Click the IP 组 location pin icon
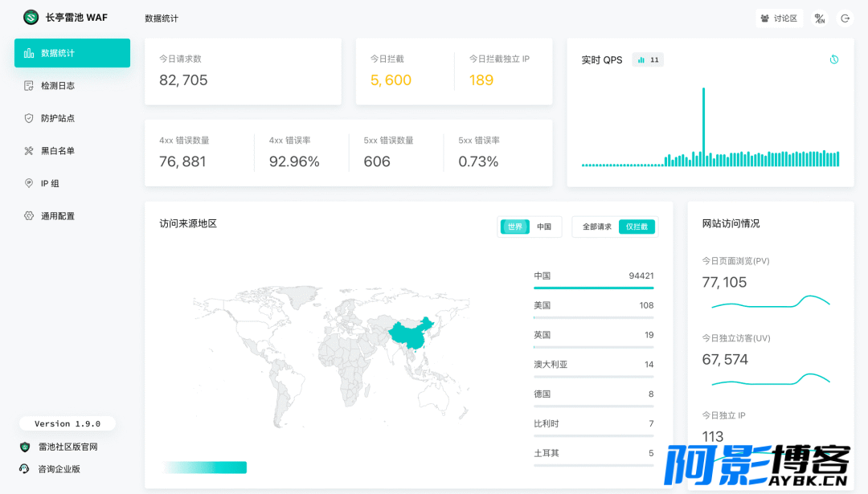The height and width of the screenshot is (494, 868). (29, 183)
